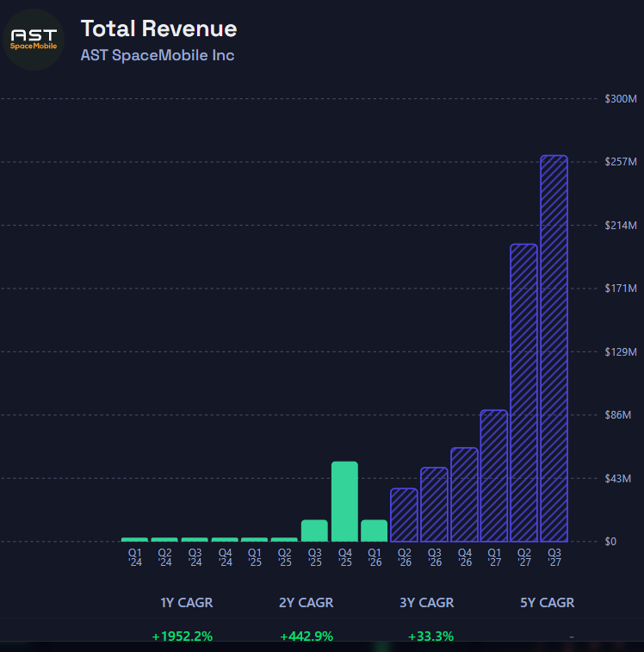Click the 2Y CAGR column header

(306, 603)
